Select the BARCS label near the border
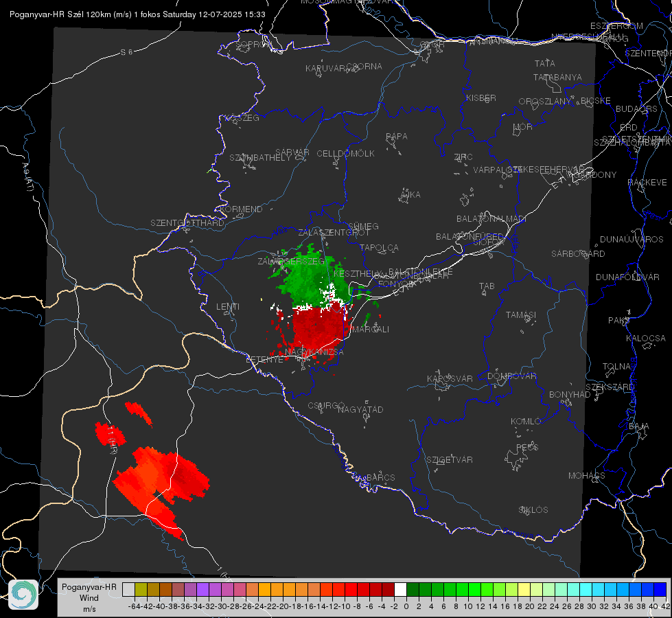This screenshot has width=672, height=618. tap(380, 477)
